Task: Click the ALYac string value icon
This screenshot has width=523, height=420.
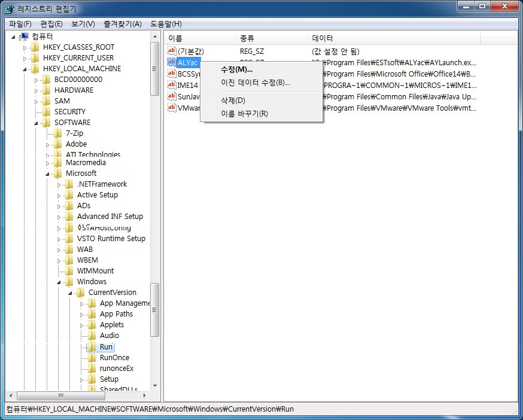Action: point(172,63)
